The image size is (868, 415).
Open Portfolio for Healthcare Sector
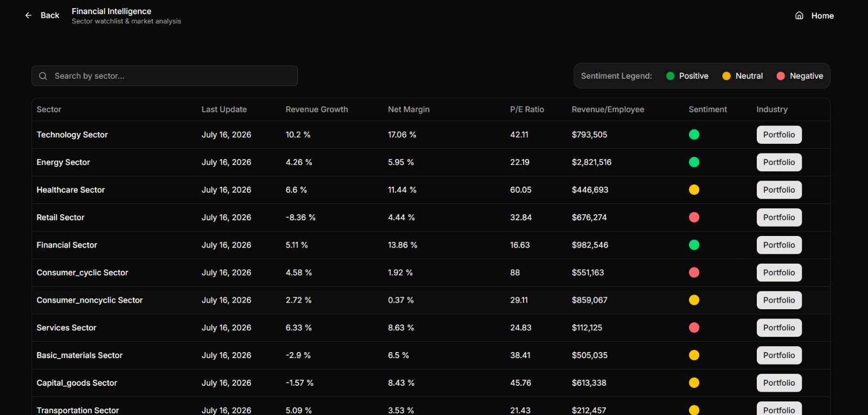point(779,190)
